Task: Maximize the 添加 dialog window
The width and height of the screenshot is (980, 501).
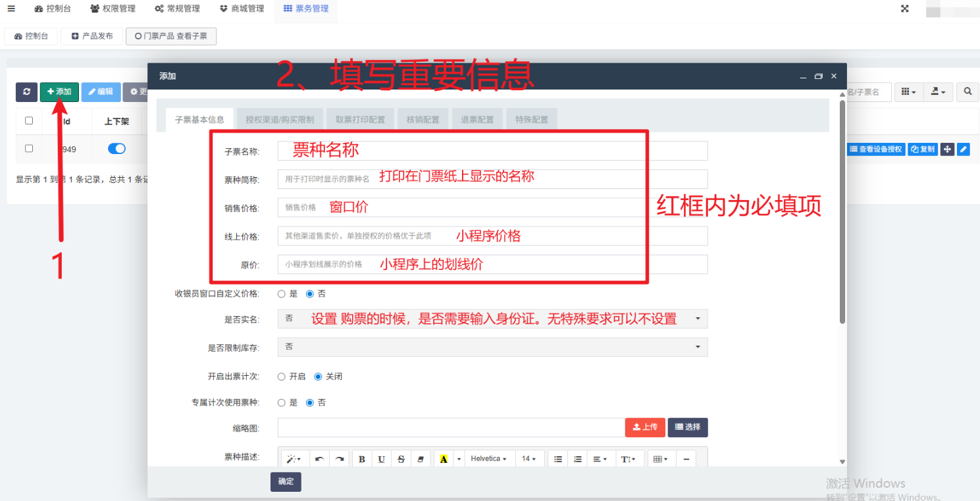Action: pos(819,76)
